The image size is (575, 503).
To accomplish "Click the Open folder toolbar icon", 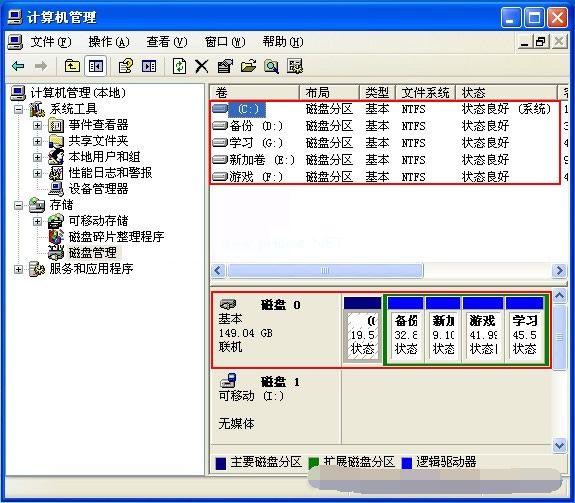I will [248, 66].
